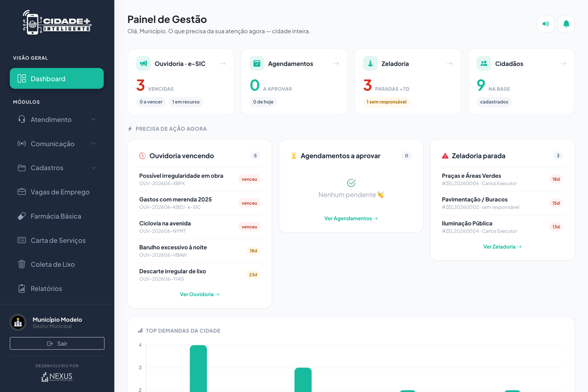Open Agendamentos card arrow
This screenshot has height=392, width=588.
point(336,64)
